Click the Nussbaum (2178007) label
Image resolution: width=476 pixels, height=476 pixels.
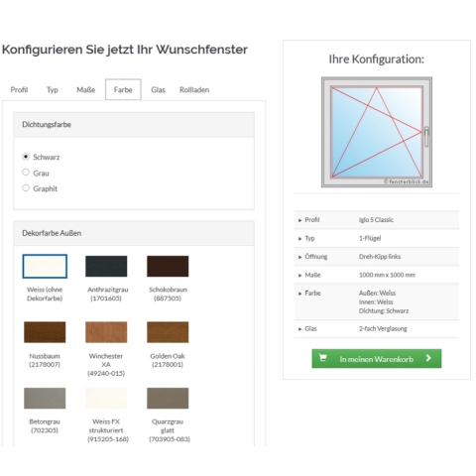coord(45,360)
